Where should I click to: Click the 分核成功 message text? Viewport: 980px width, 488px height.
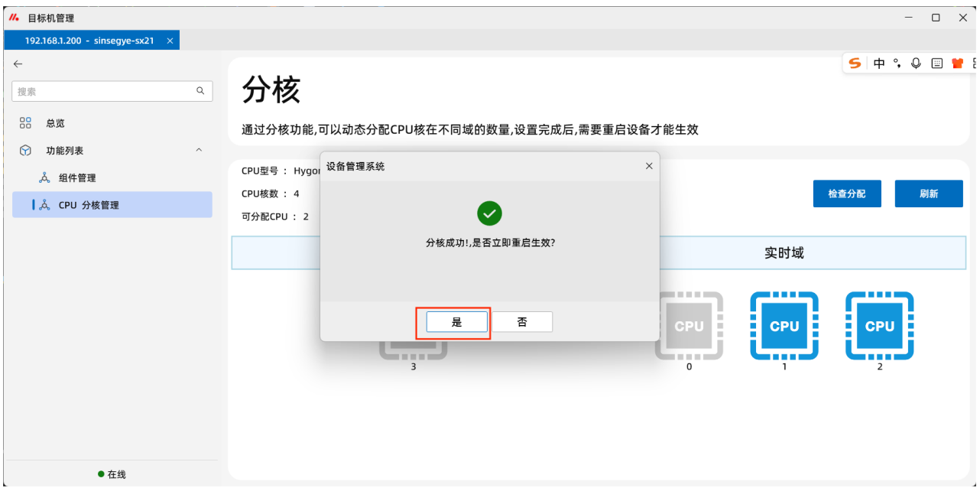pyautogui.click(x=490, y=242)
